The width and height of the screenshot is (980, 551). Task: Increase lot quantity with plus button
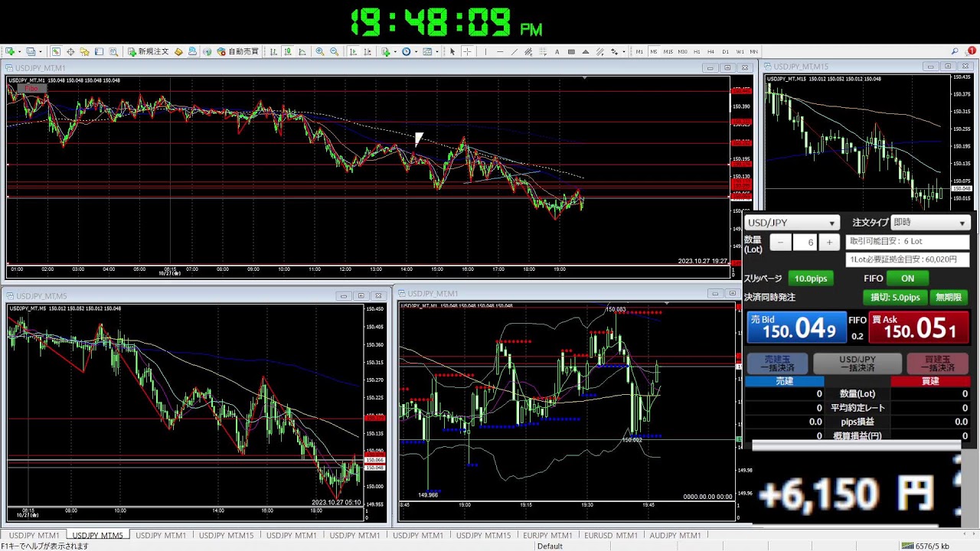(828, 243)
